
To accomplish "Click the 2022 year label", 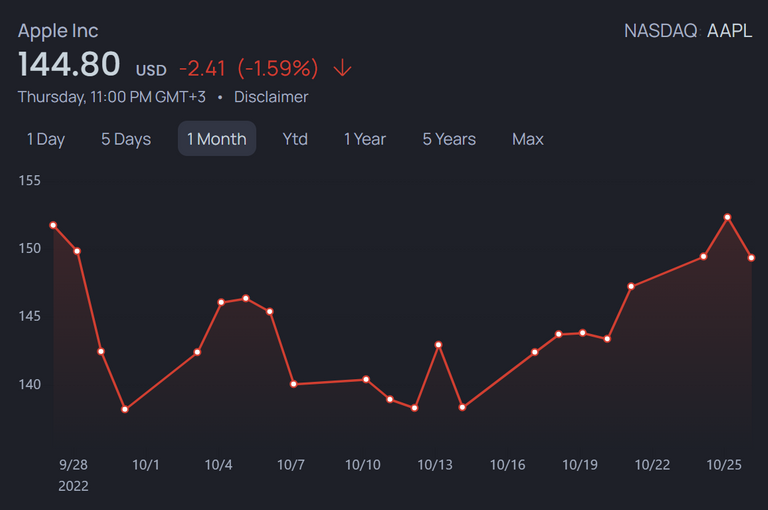I will pyautogui.click(x=73, y=486).
